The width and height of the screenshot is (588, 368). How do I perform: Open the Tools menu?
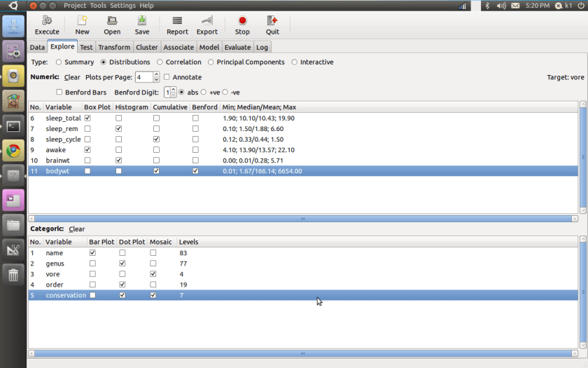[x=98, y=5]
